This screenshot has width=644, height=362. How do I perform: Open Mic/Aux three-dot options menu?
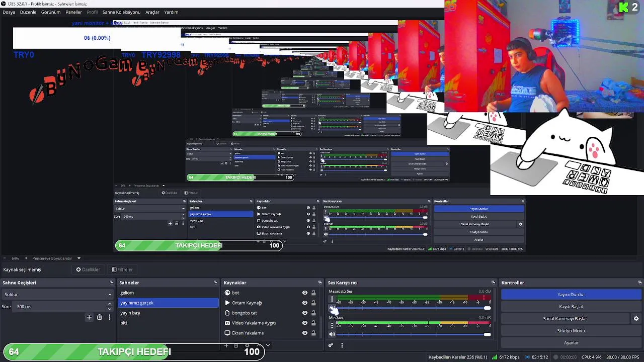[x=332, y=325]
